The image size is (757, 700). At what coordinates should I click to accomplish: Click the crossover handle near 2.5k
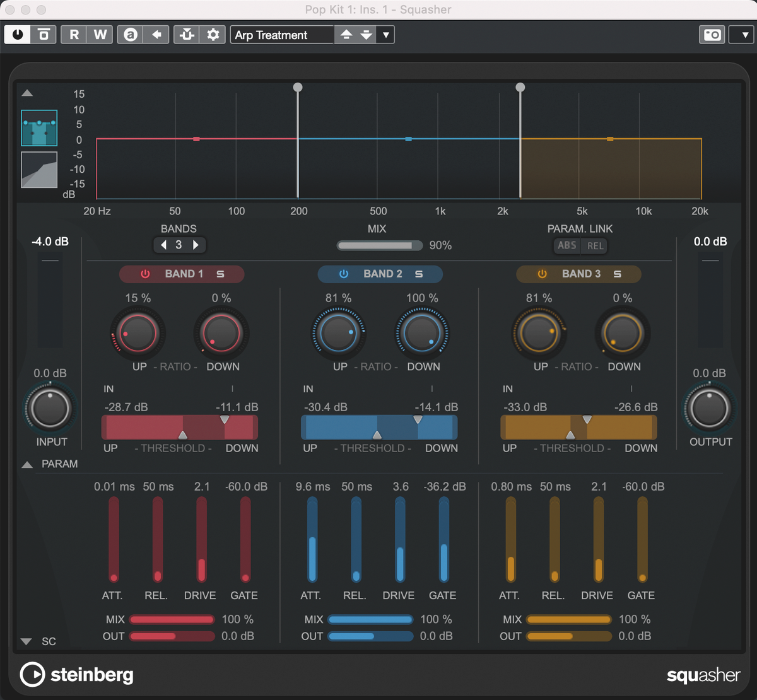(x=520, y=88)
